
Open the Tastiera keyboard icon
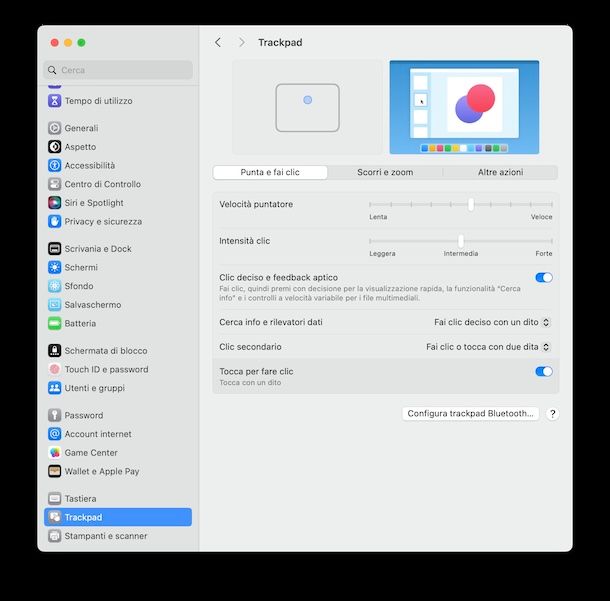[54, 498]
